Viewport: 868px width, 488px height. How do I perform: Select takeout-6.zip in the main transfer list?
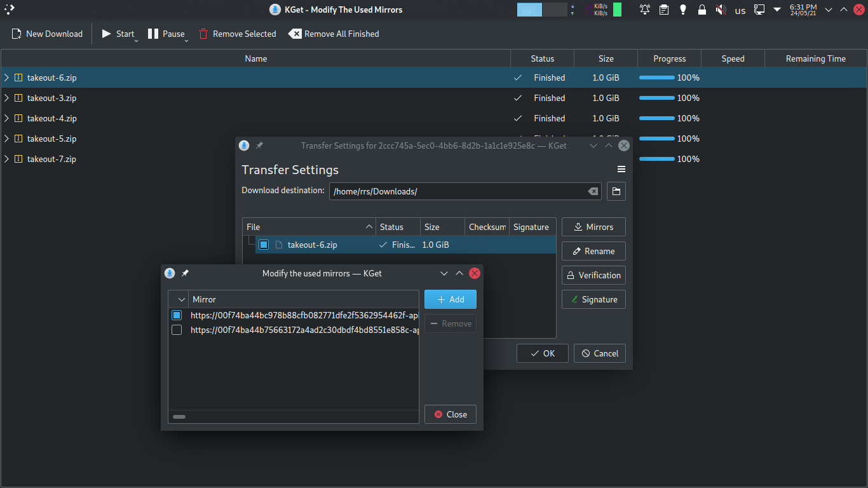point(433,78)
